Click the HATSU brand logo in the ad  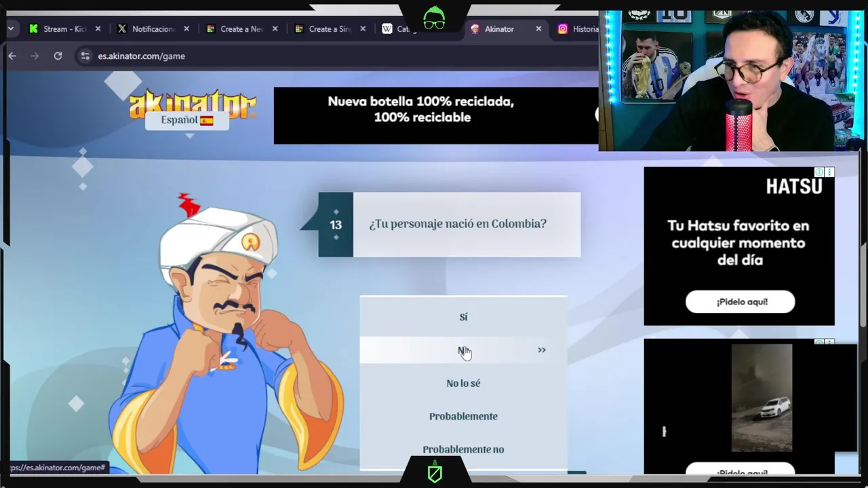[794, 186]
